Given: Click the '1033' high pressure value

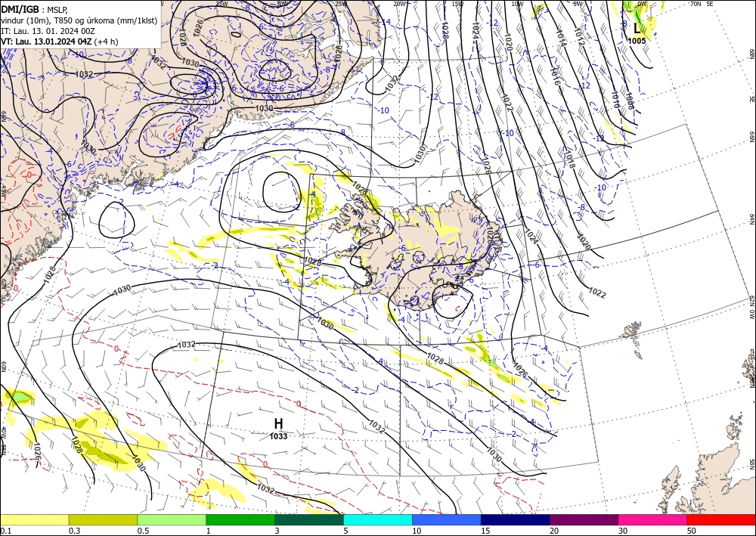Looking at the screenshot, I should pos(279,436).
